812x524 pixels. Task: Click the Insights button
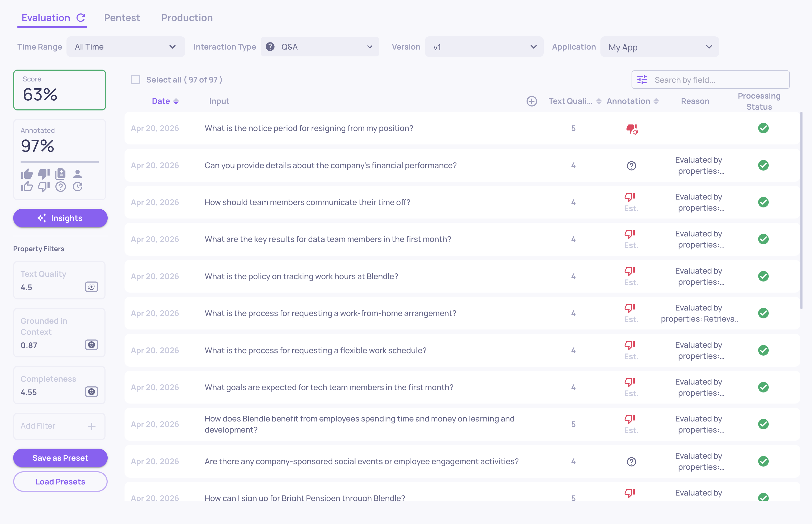click(60, 218)
